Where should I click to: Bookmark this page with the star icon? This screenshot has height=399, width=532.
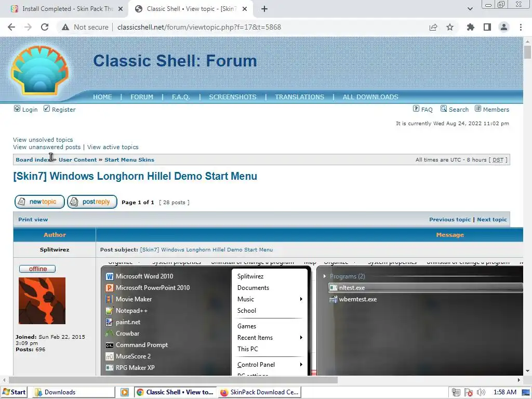(450, 27)
